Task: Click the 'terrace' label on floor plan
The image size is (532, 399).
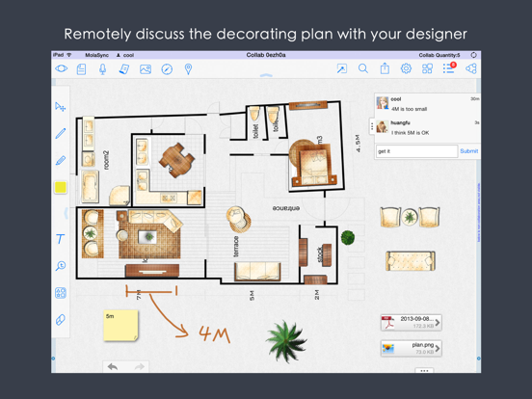Action: 236,247
